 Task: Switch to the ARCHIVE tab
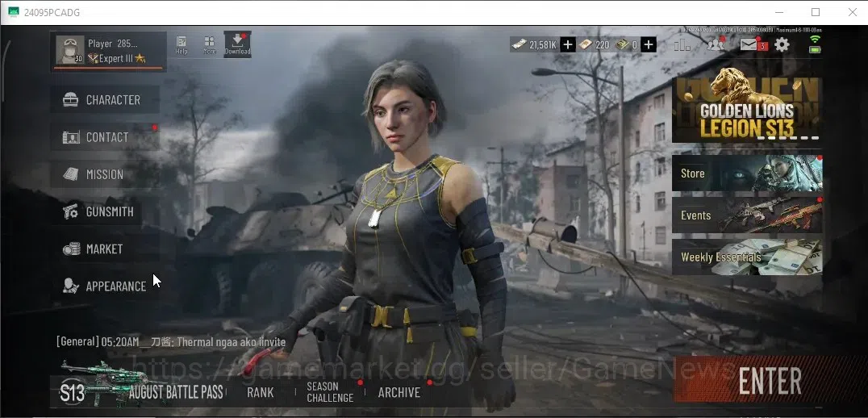[399, 392]
